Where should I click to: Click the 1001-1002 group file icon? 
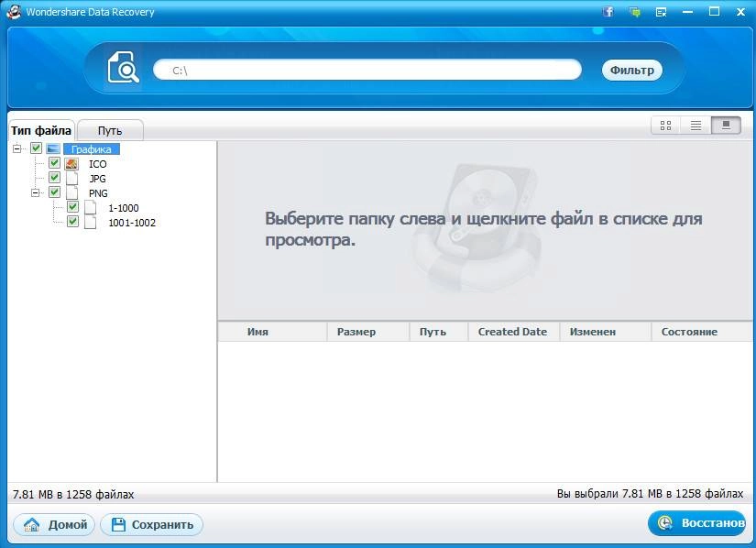click(x=90, y=222)
